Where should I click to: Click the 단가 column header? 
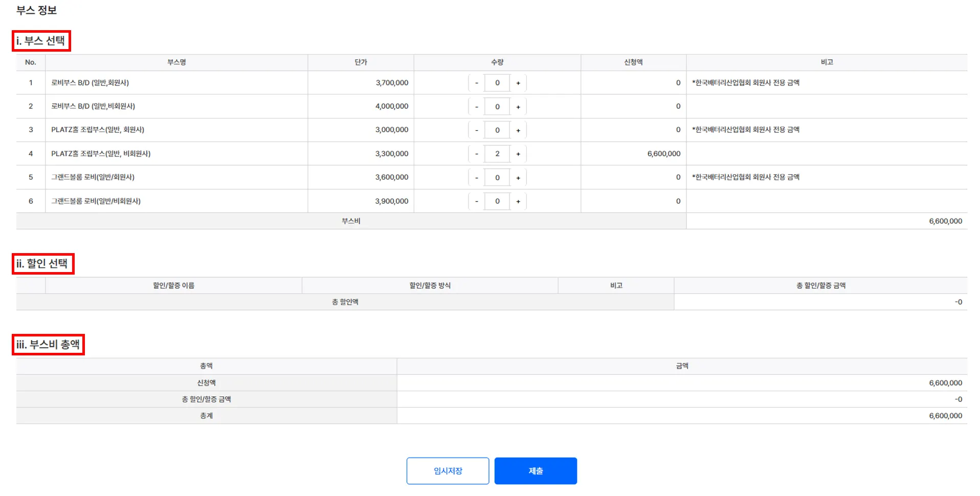361,62
